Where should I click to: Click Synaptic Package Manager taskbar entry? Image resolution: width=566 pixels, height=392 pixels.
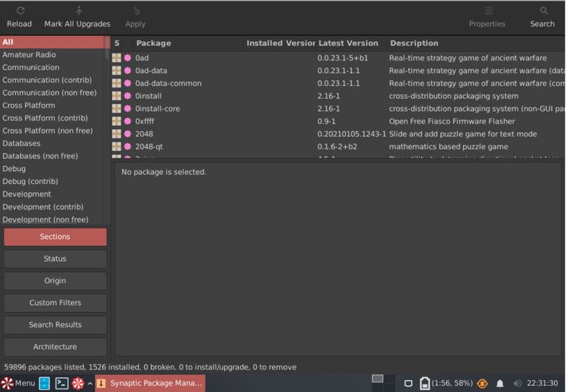(x=150, y=383)
